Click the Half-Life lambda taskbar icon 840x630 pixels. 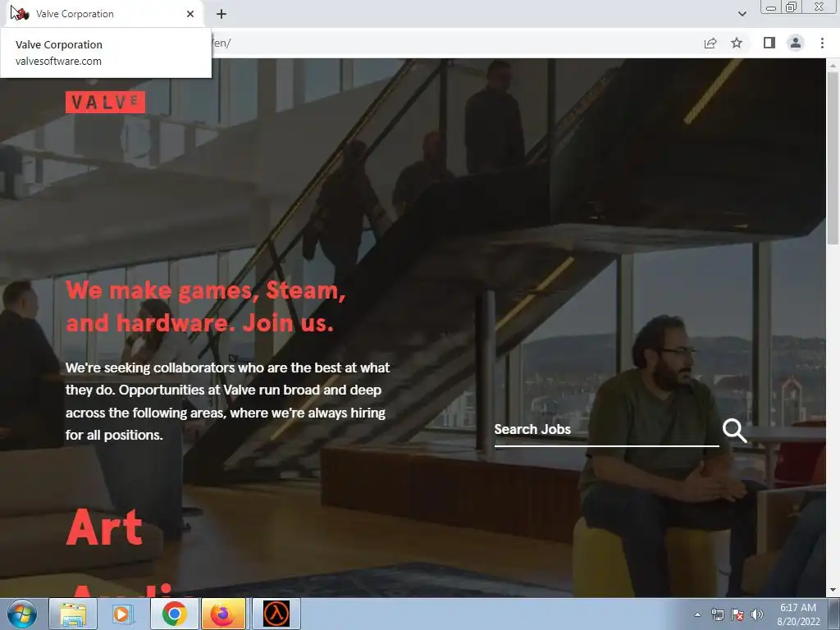click(276, 614)
